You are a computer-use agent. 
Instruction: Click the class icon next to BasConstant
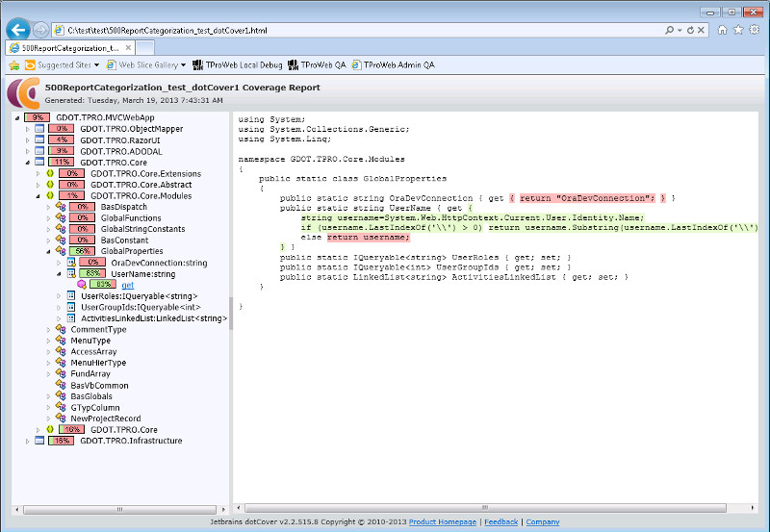(x=61, y=240)
